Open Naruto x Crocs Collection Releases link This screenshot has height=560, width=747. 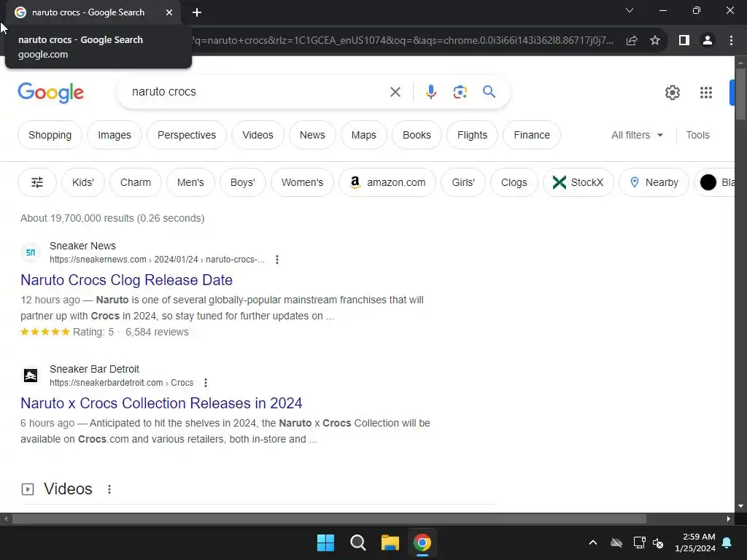[x=161, y=403]
